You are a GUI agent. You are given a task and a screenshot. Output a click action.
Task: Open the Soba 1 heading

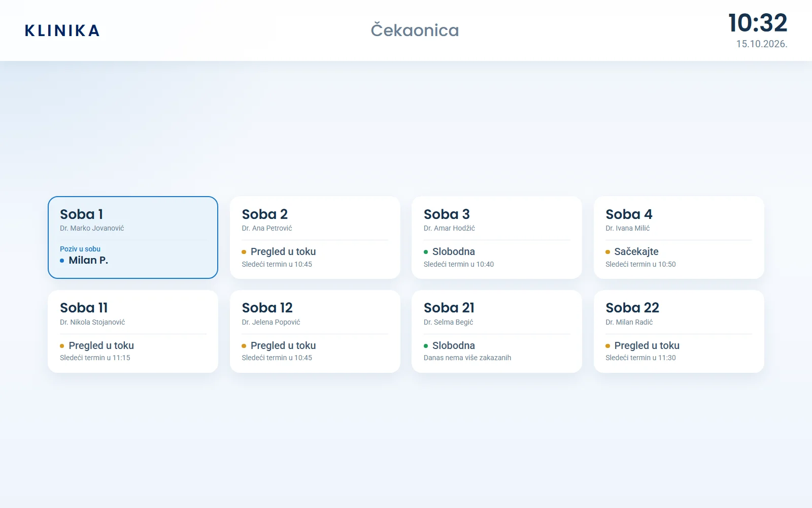click(82, 214)
